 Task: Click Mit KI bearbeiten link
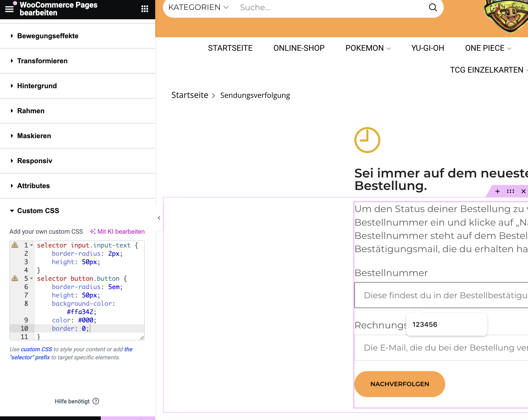[117, 232]
